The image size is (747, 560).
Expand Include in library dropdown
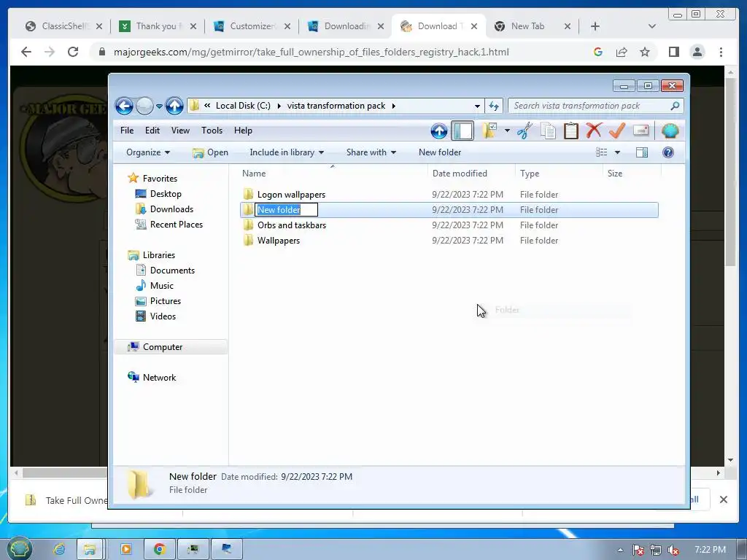(287, 152)
